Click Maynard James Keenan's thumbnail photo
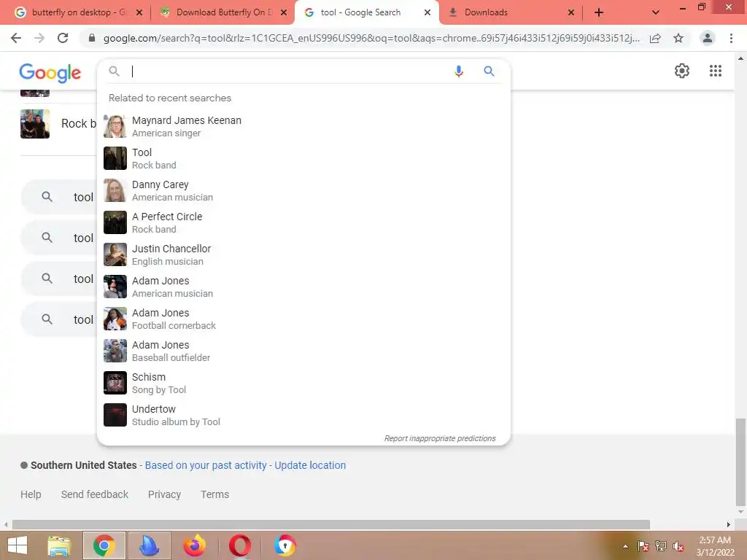 [x=115, y=126]
